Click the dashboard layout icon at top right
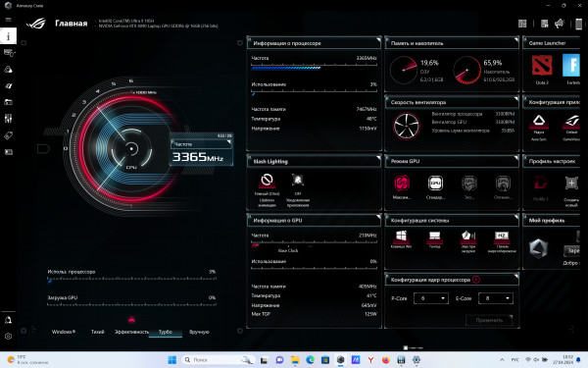 pos(522,24)
